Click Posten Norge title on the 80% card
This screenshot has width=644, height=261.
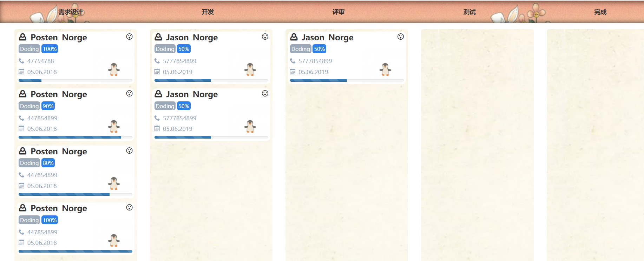coord(59,152)
